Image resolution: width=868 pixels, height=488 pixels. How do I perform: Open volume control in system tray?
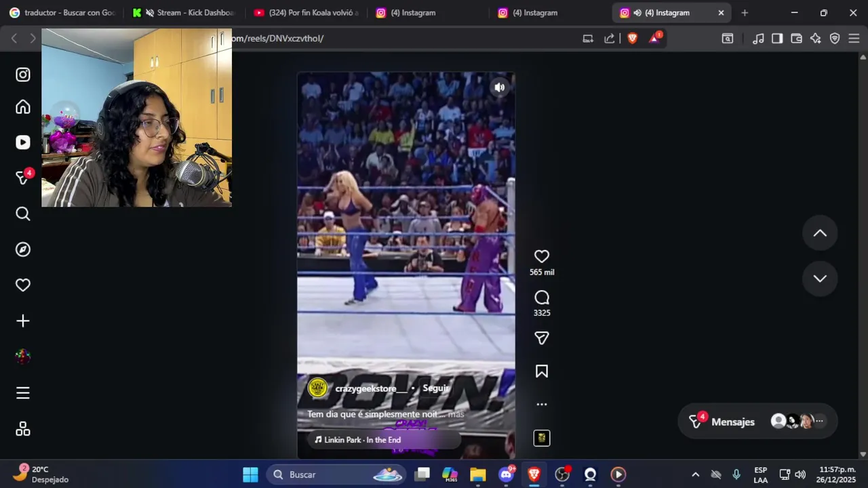[800, 474]
